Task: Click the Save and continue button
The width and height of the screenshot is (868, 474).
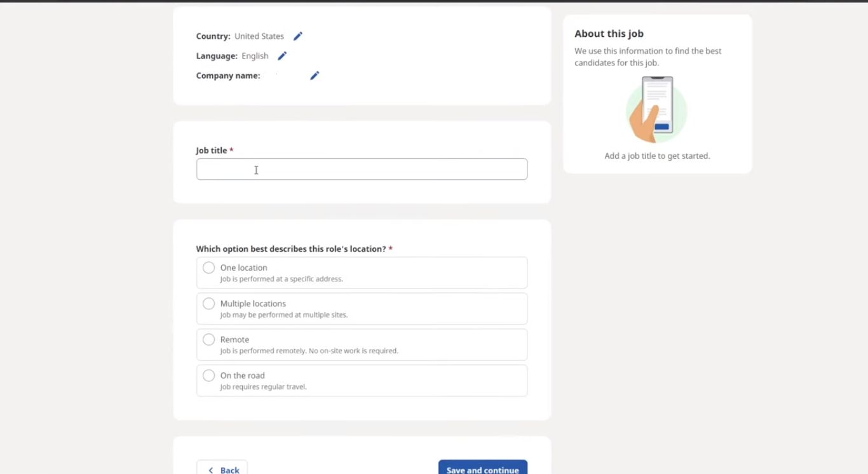Action: click(482, 469)
